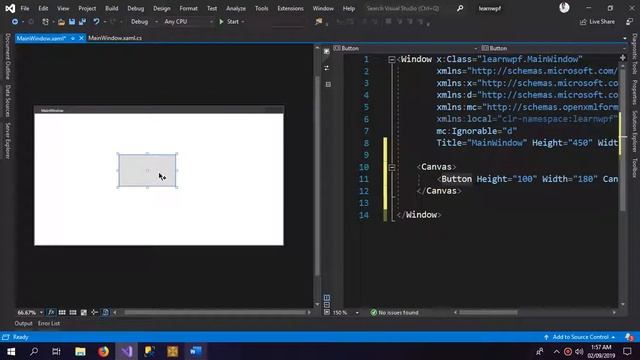The width and height of the screenshot is (640, 360).
Task: Start debugging with the green Start button
Action: tap(229, 22)
